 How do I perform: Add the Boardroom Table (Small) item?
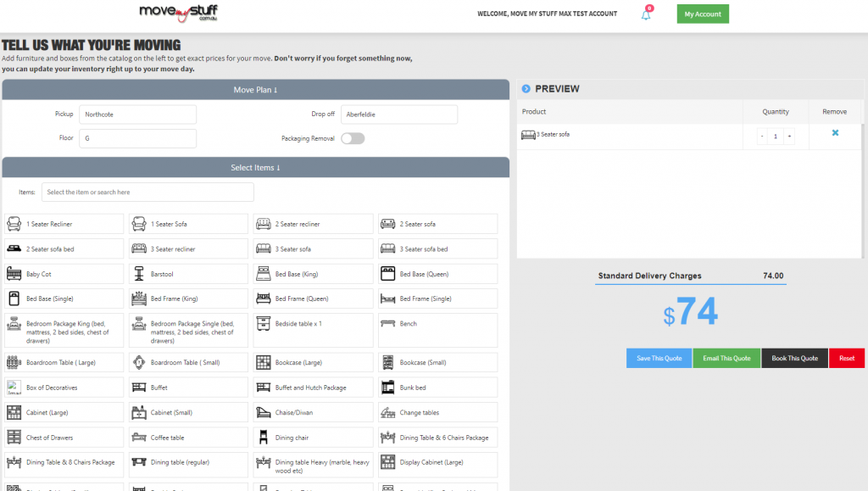click(x=189, y=363)
